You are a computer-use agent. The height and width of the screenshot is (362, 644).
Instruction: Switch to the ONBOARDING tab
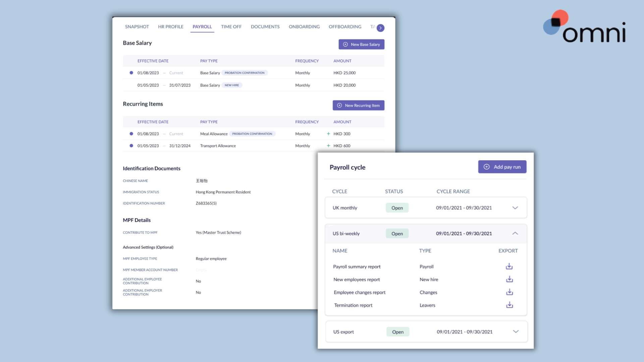coord(304,27)
